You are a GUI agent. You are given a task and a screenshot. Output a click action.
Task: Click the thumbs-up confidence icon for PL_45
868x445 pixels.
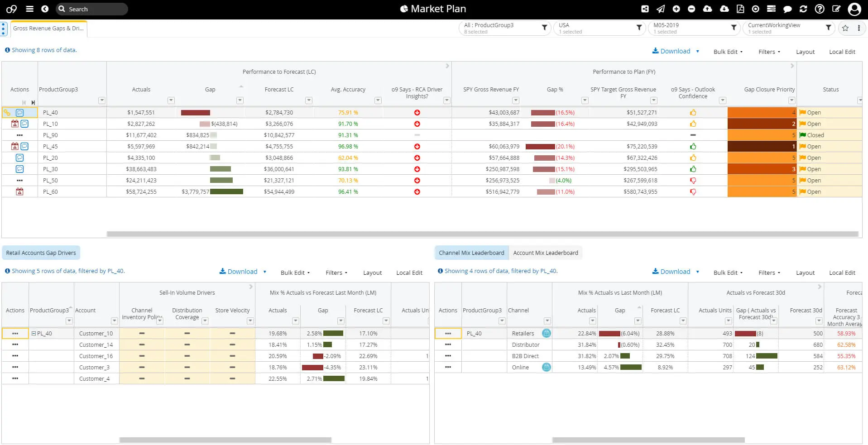[x=693, y=146]
